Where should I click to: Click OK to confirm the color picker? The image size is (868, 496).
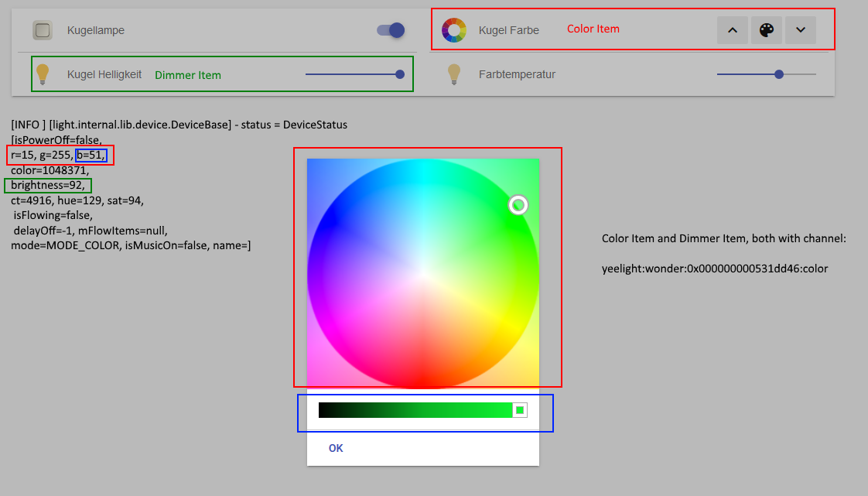(336, 448)
